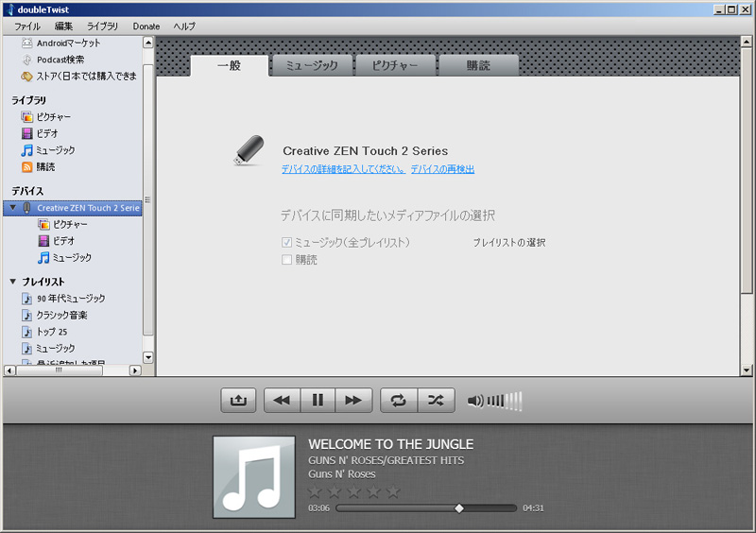Click the WELCOME TO THE JUNGLE title
Image resolution: width=756 pixels, height=533 pixels.
[391, 444]
